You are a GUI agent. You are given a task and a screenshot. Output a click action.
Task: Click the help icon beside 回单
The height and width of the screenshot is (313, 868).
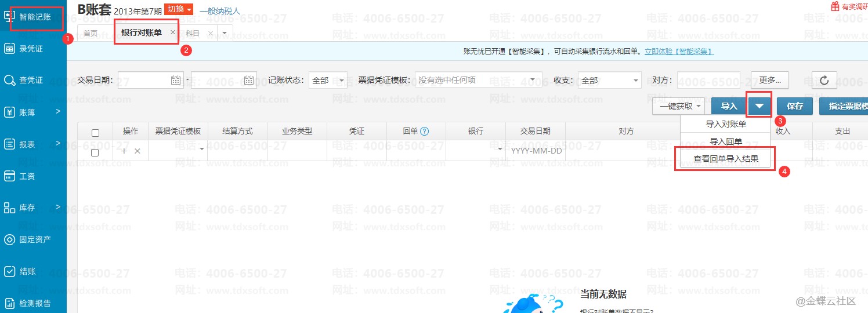click(424, 132)
